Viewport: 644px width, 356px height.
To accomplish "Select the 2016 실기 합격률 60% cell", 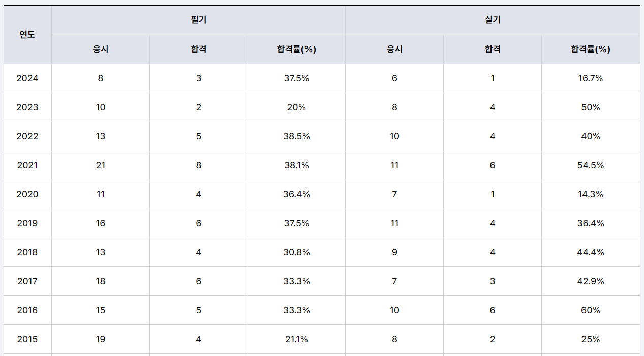I will (x=591, y=310).
